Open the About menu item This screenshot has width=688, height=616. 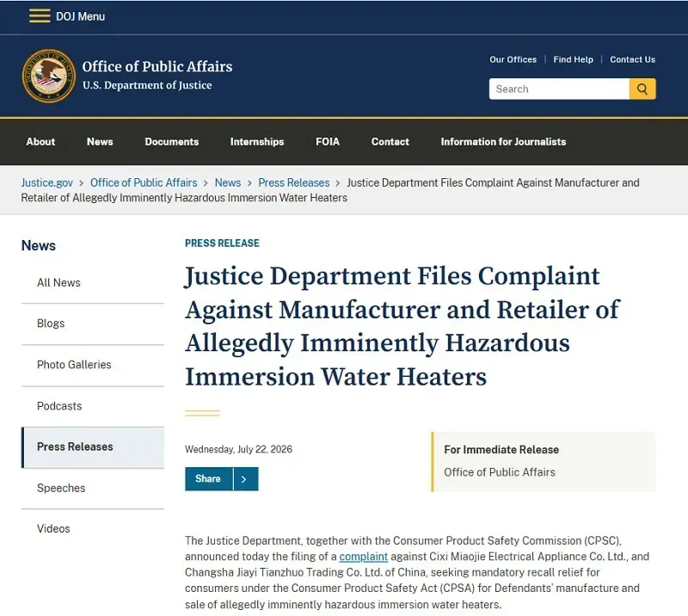click(40, 142)
